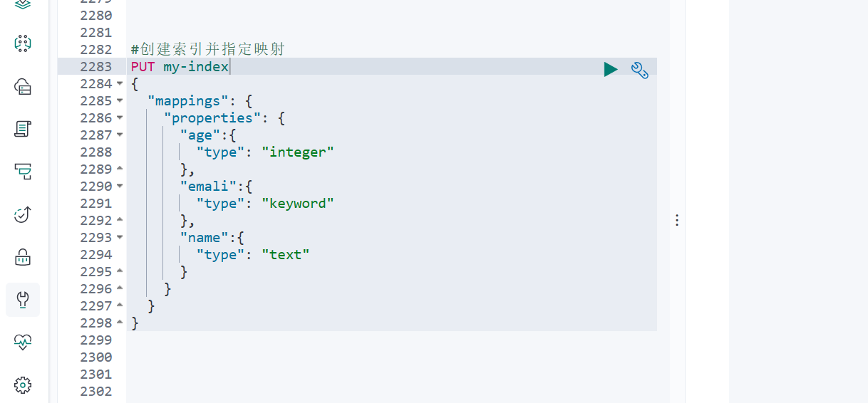Open the Management gear icon
Screen dimensions: 868x403
[x=23, y=385]
